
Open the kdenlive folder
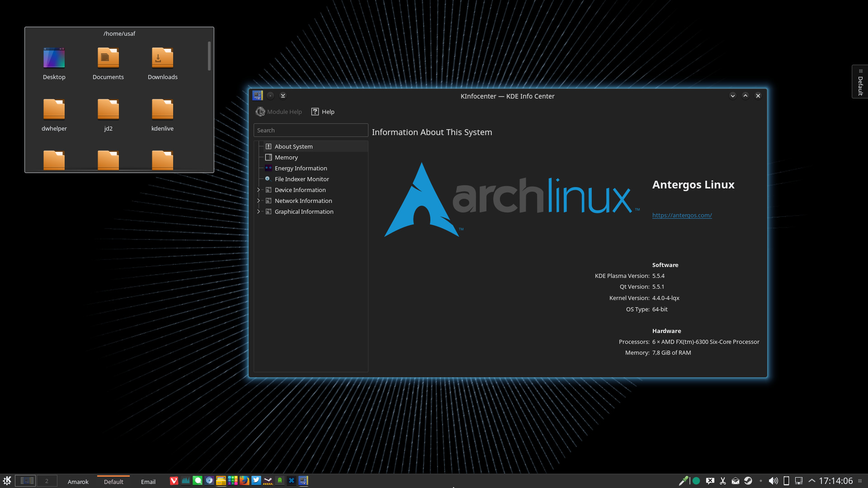click(162, 115)
